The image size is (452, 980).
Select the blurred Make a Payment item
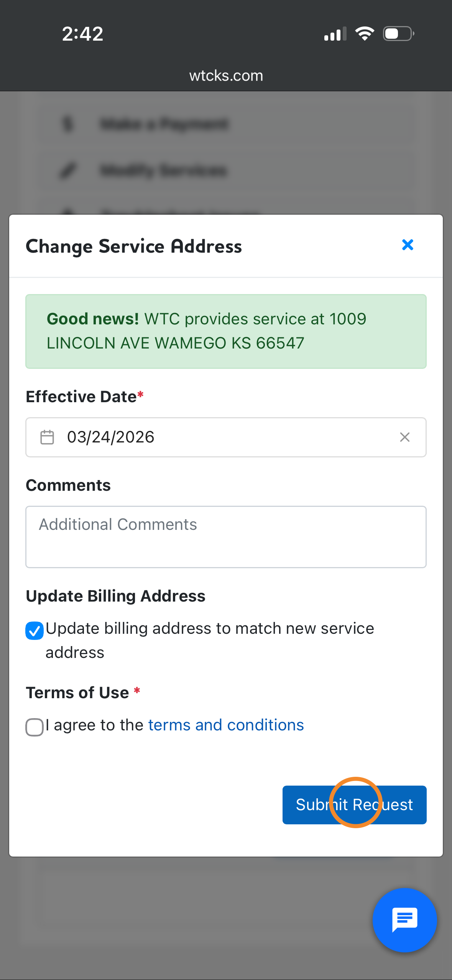click(x=164, y=124)
